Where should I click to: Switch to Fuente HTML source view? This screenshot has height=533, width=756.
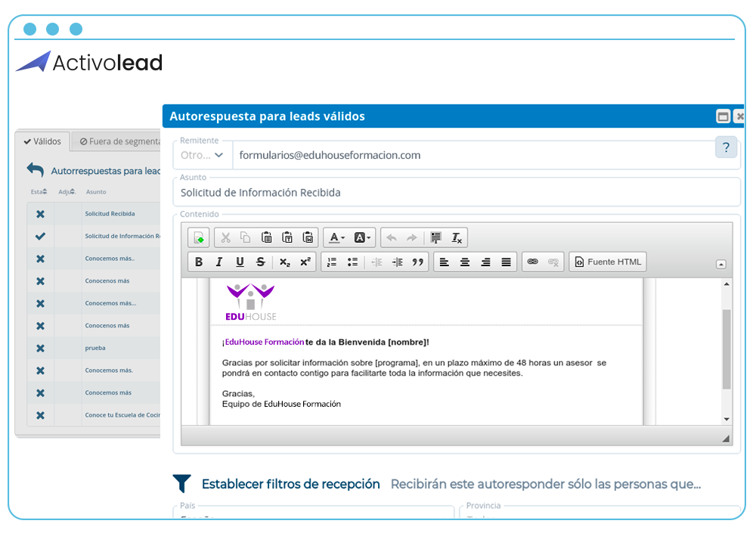[608, 262]
